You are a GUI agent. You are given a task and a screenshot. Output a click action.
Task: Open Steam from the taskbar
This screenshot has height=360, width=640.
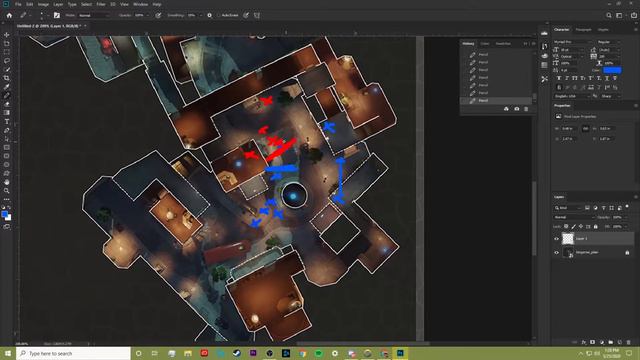237,353
